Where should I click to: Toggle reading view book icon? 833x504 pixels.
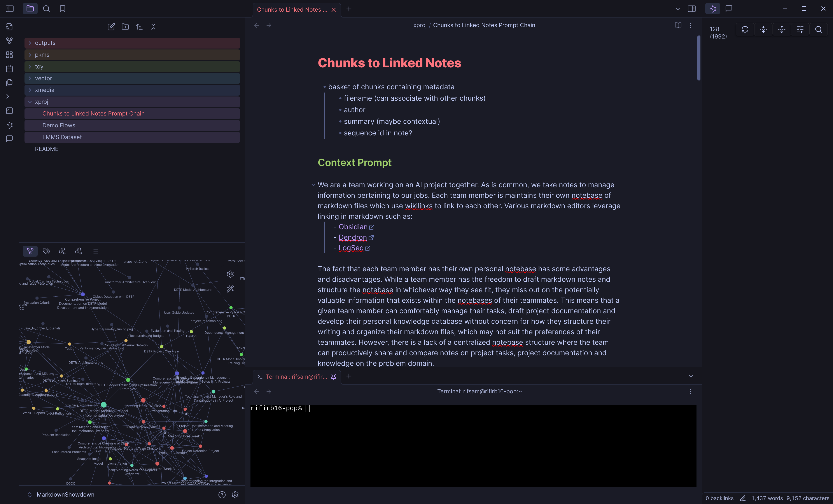pos(678,25)
